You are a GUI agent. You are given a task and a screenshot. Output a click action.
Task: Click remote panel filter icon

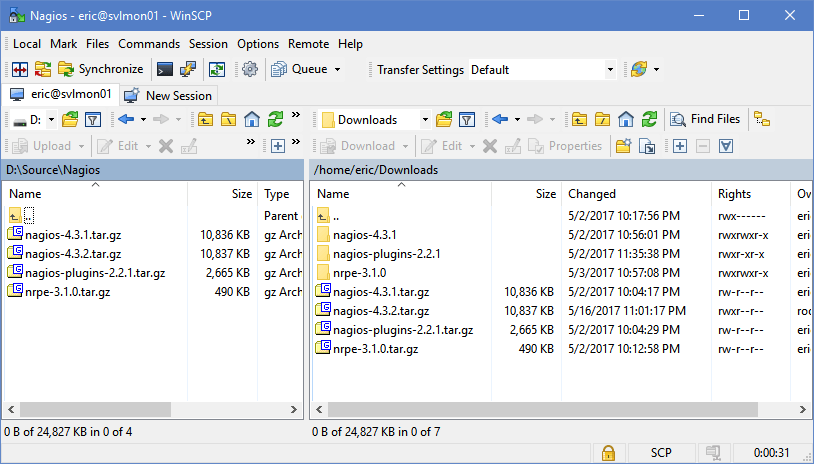(467, 120)
